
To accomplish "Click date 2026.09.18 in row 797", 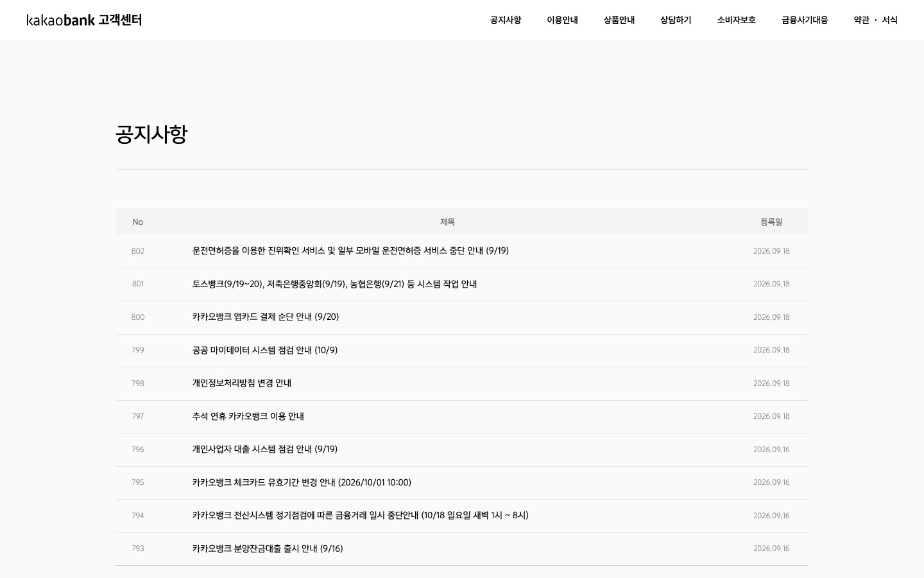I will tap(771, 416).
